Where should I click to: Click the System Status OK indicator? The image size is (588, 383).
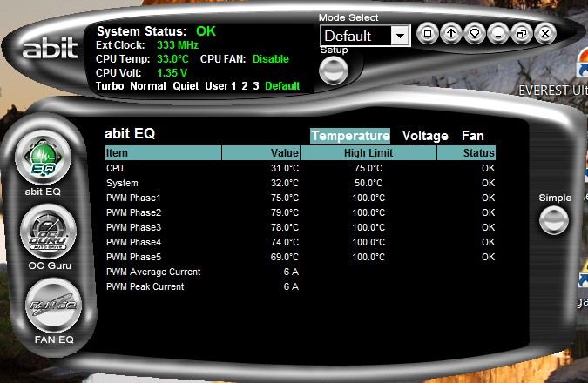click(206, 31)
